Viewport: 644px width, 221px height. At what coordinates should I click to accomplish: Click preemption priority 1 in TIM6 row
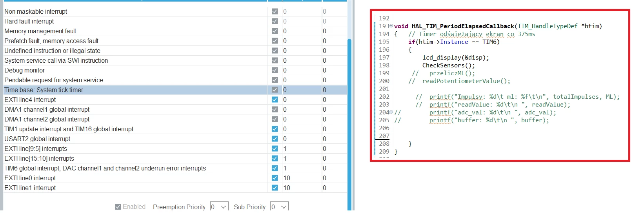click(285, 168)
